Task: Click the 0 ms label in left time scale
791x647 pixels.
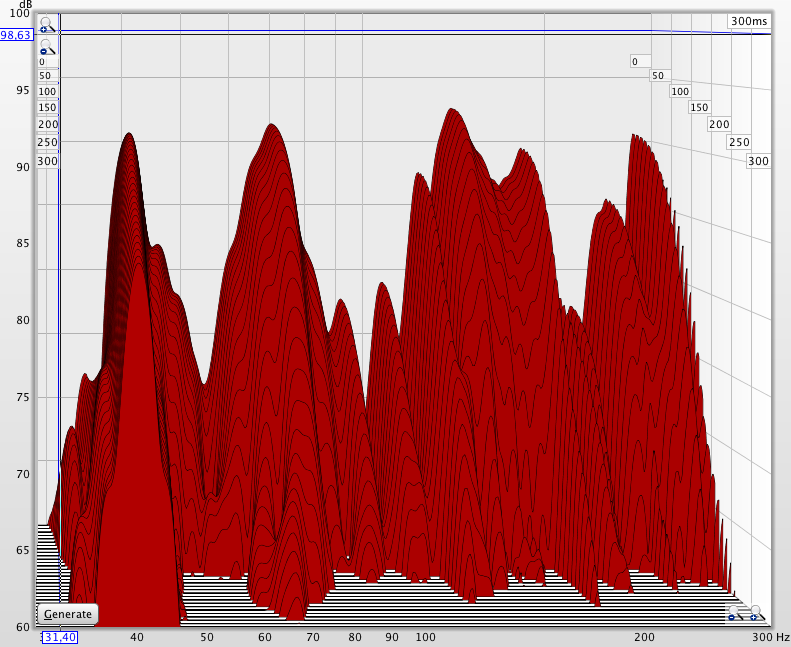Action: 42,62
